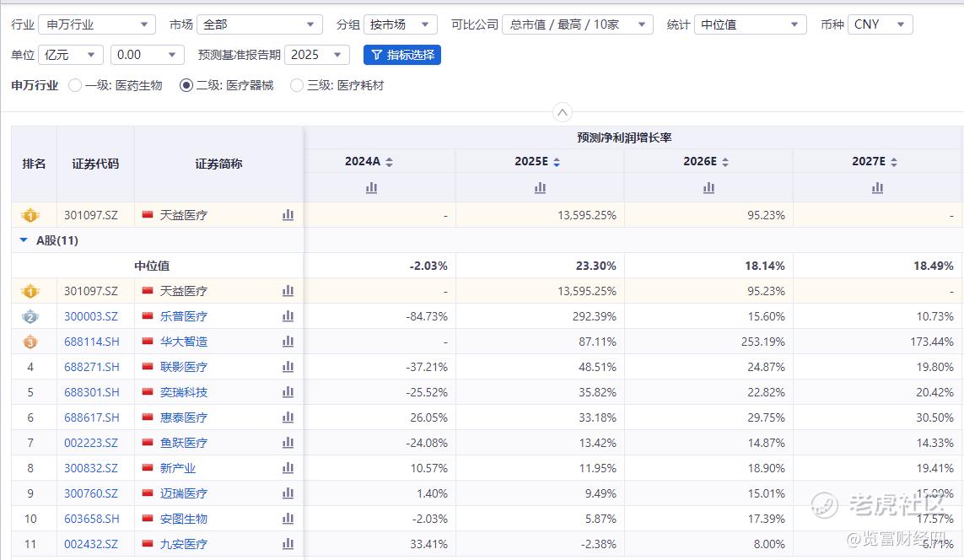Open 鱼跃医疗 company link
This screenshot has height=560, width=964.
tap(183, 443)
